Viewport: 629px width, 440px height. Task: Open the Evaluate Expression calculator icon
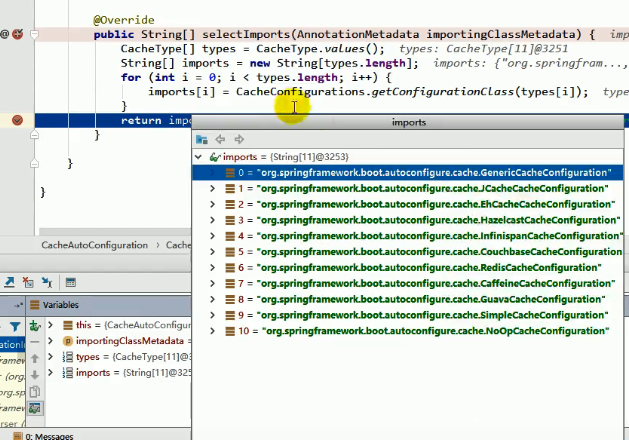click(71, 282)
